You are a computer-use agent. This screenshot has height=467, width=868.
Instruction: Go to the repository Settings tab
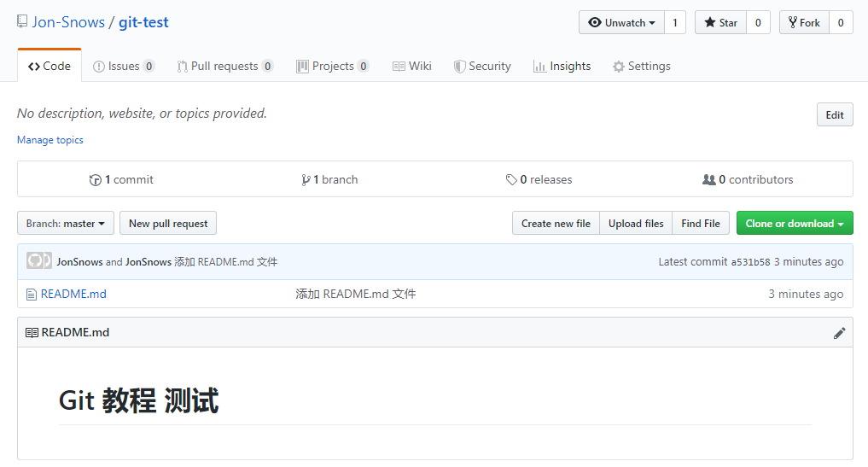point(641,67)
